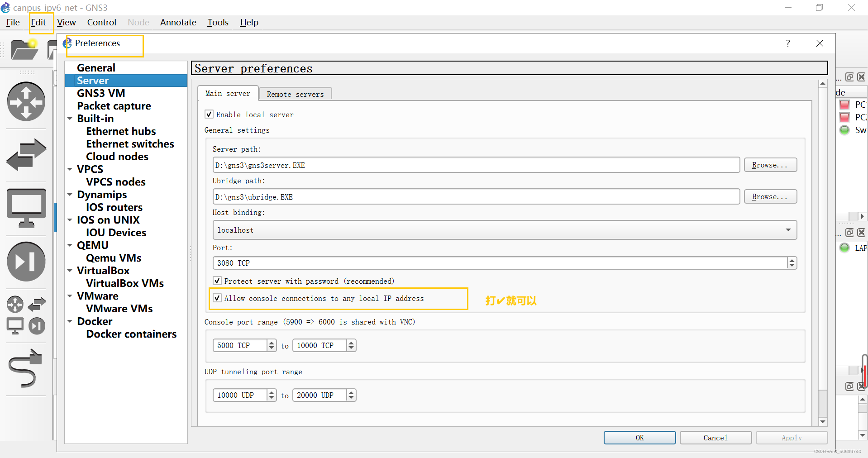Switch to the Main server tab

click(x=228, y=93)
